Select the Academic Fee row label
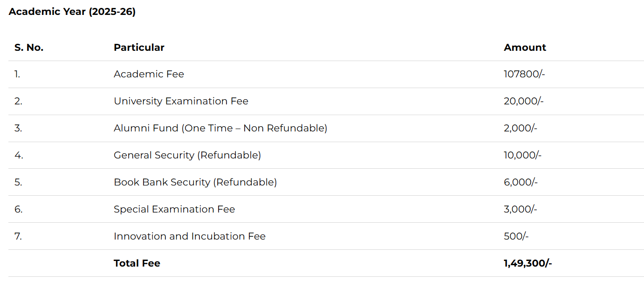Viewport: 644px width, 302px height. (149, 74)
